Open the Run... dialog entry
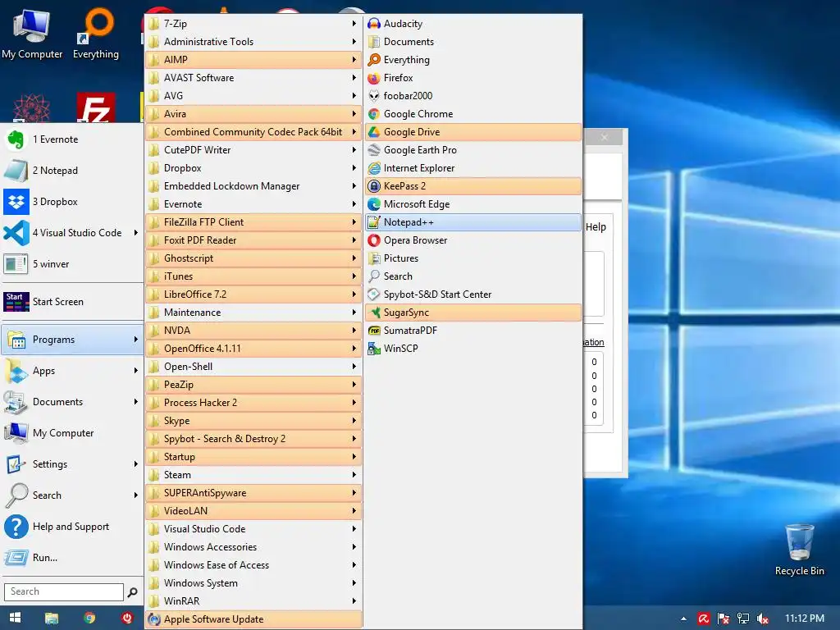 point(72,558)
